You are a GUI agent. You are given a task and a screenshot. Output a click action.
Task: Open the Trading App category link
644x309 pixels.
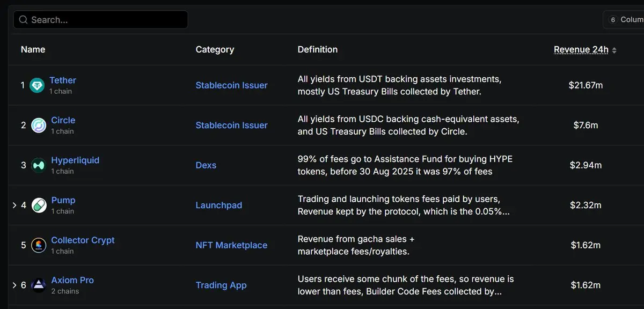(221, 285)
